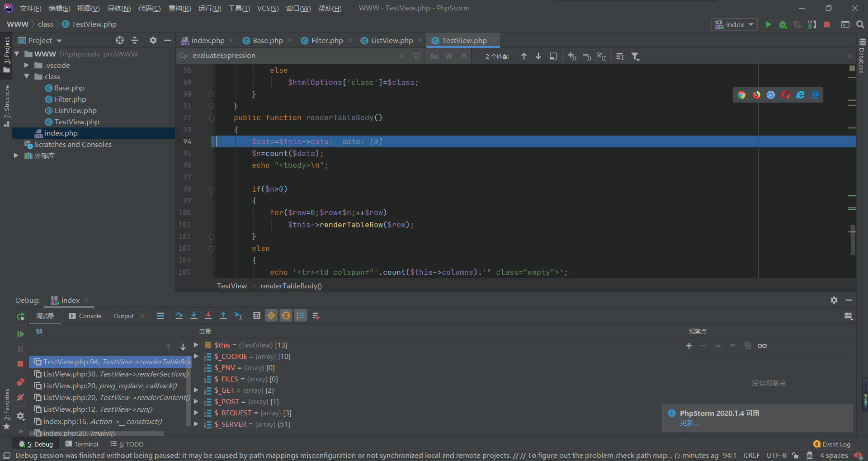The image size is (868, 461).
Task: Click the Rerun debug icon
Action: (x=20, y=316)
